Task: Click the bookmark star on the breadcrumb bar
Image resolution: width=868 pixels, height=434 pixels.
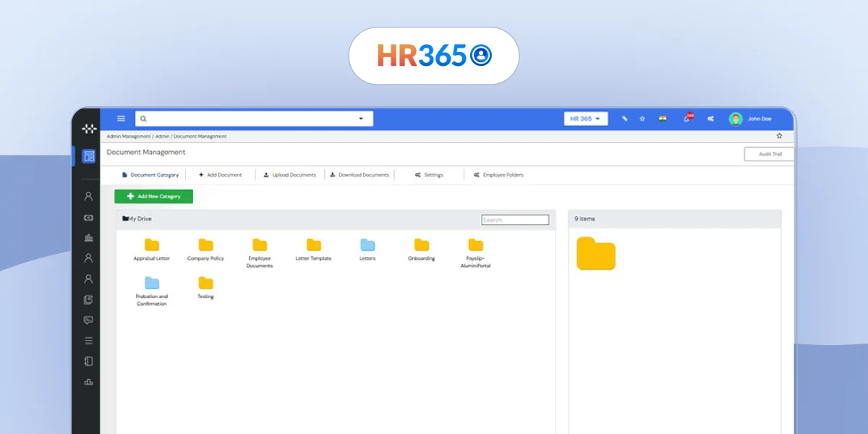Action: coord(779,135)
